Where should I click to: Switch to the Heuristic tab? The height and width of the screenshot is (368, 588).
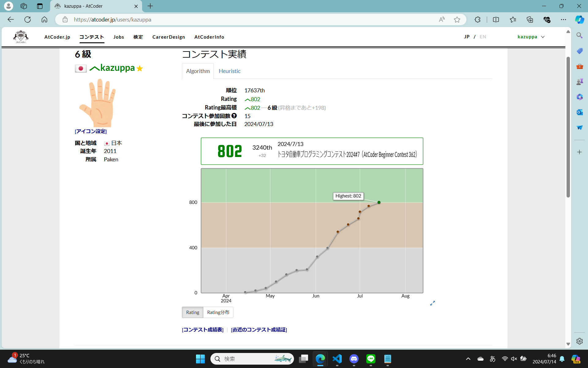click(229, 71)
